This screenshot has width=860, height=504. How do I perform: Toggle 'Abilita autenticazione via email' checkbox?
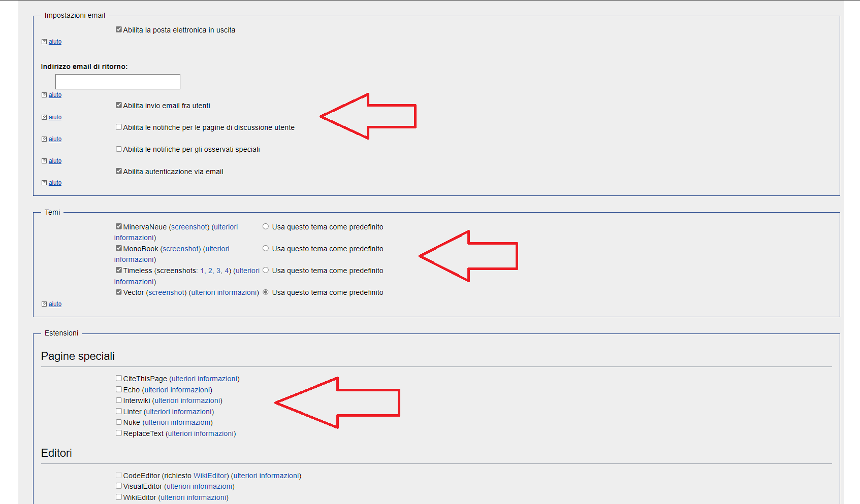tap(119, 171)
